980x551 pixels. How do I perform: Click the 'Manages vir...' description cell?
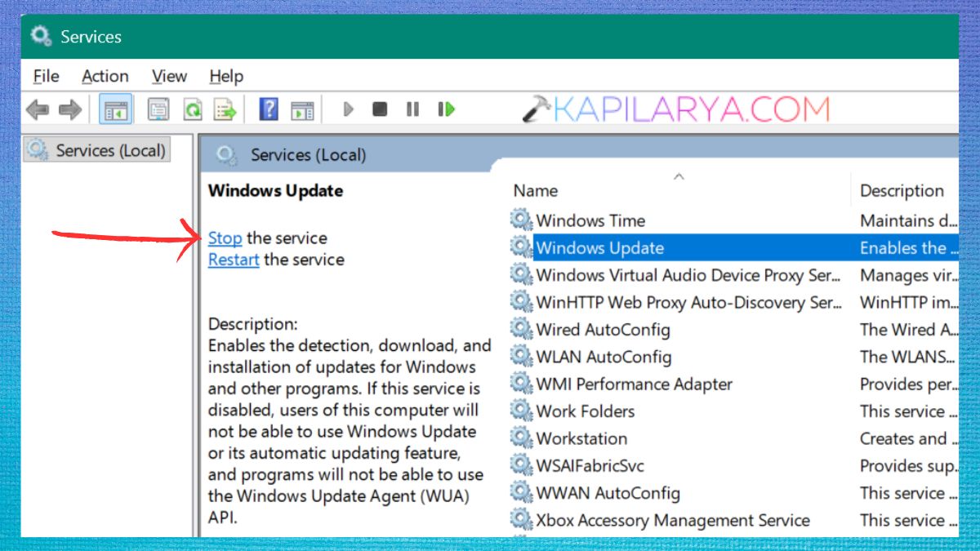pyautogui.click(x=908, y=275)
